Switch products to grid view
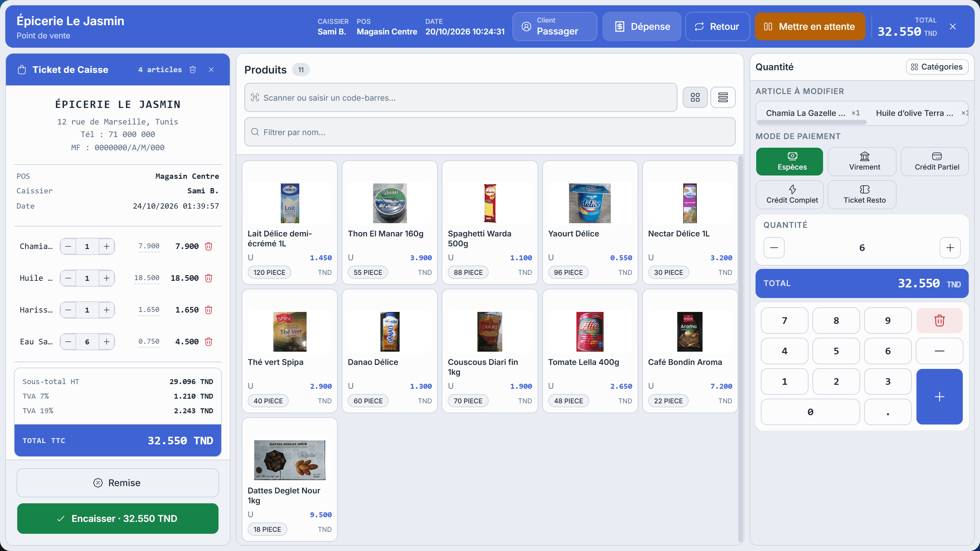Image resolution: width=980 pixels, height=551 pixels. click(695, 98)
